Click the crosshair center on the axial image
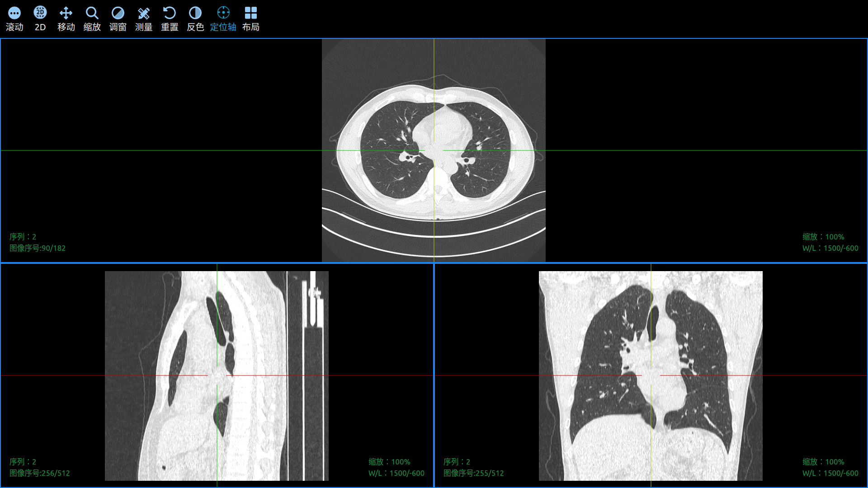The image size is (868, 488). [x=434, y=150]
